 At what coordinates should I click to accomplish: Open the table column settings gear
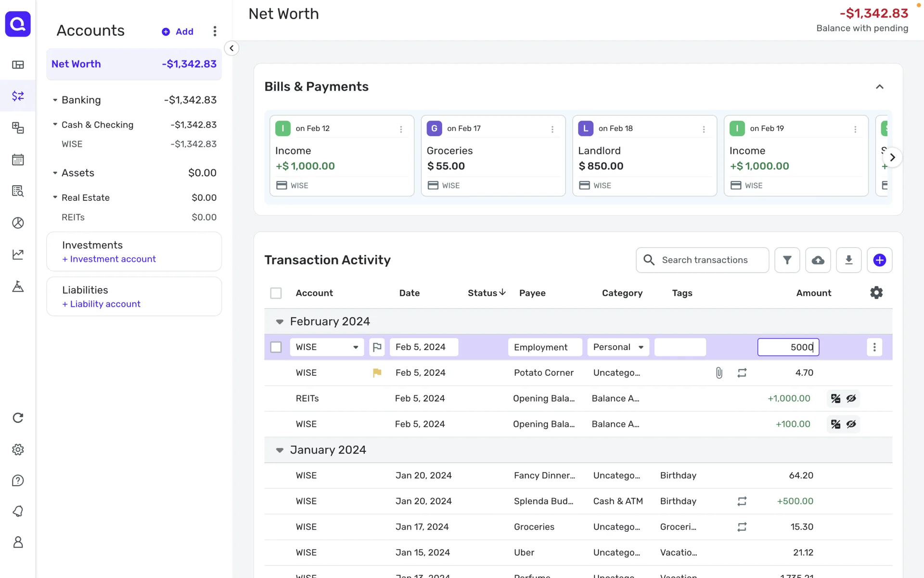tap(876, 293)
